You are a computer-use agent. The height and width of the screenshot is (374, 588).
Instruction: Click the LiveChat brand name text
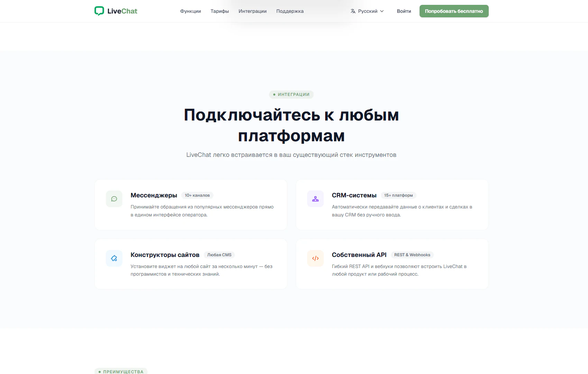click(122, 11)
